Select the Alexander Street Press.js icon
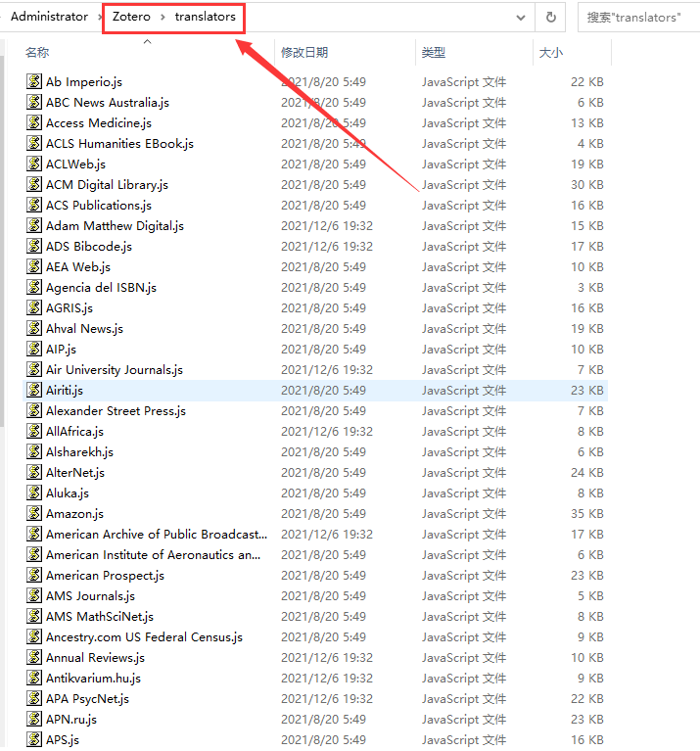Viewport: 700px width, 751px height. tap(34, 411)
